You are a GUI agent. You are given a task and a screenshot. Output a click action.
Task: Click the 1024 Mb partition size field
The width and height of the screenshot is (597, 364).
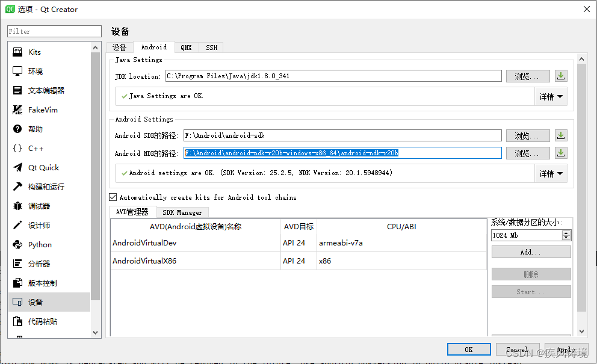coord(527,235)
